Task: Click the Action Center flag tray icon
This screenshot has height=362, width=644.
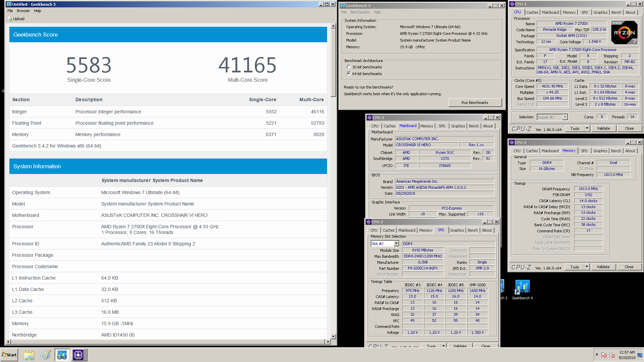Action: [604, 355]
